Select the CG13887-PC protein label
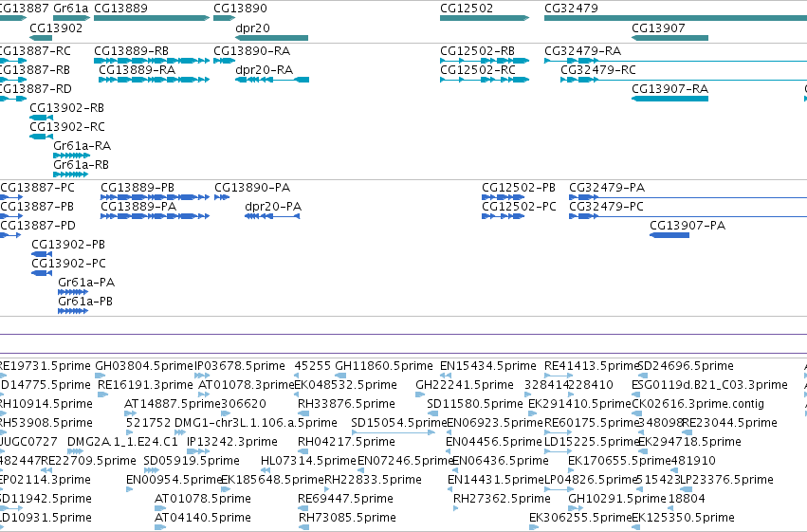 [38, 188]
